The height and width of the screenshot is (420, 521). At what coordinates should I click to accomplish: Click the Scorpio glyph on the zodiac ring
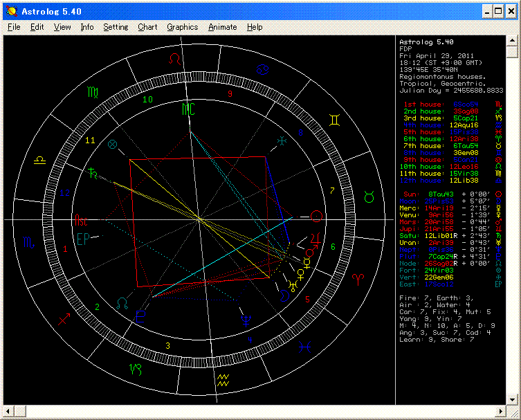29,243
